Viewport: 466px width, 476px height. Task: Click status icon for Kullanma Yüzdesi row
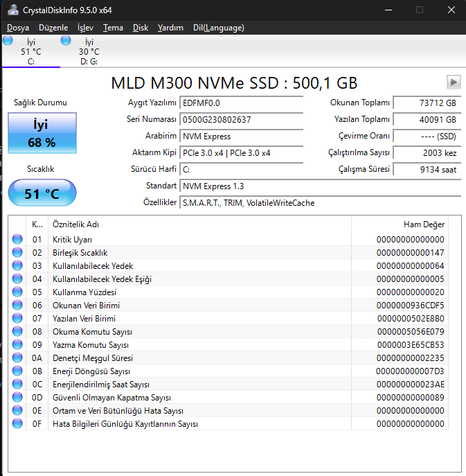pos(17,292)
